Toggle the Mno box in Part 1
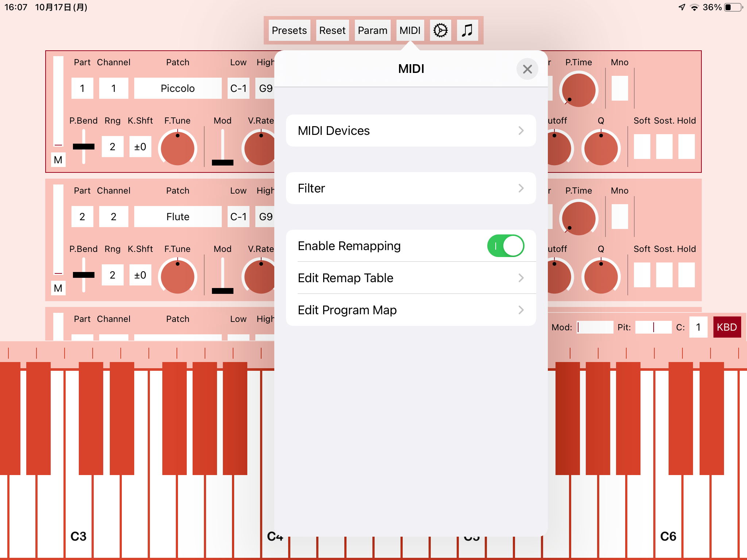Screen dimensions: 747x560 click(619, 88)
